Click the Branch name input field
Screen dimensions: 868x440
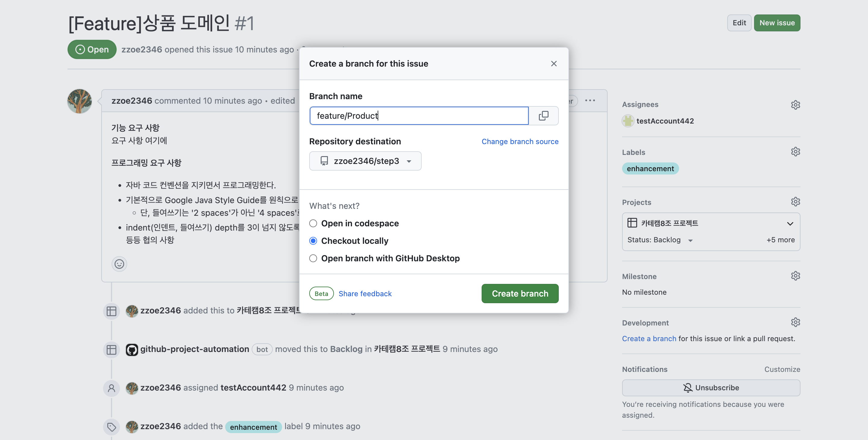coord(419,115)
